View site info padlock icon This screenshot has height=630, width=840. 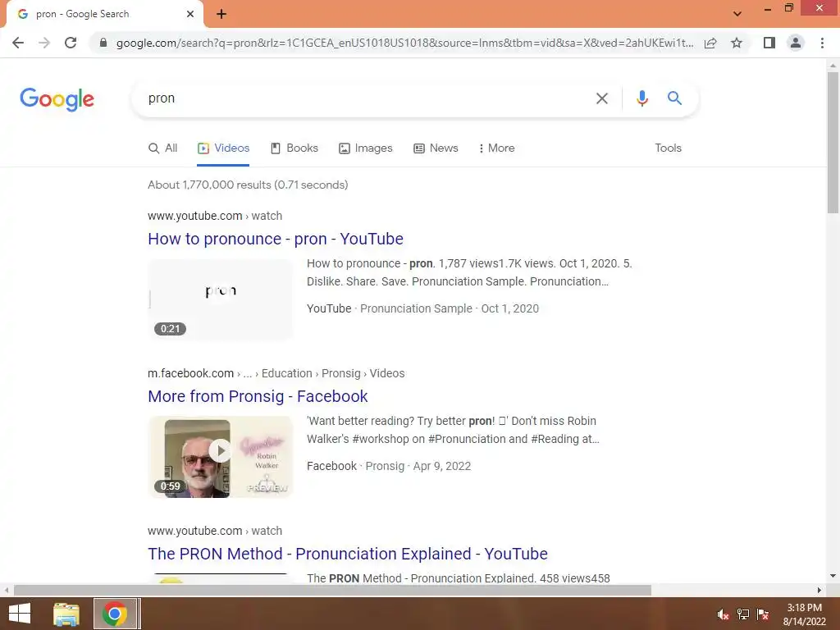[x=103, y=43]
